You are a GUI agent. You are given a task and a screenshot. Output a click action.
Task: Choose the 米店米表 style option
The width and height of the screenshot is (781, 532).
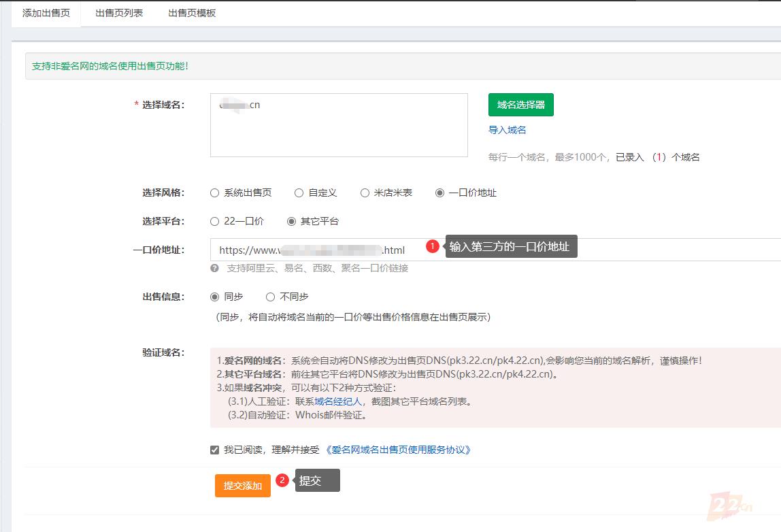click(365, 193)
